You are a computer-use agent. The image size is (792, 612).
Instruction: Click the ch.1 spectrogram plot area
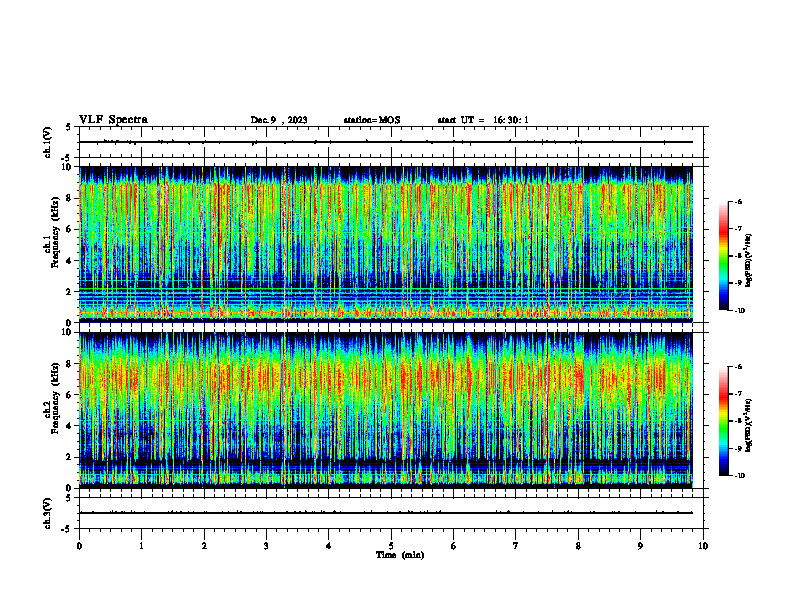[x=386, y=244]
